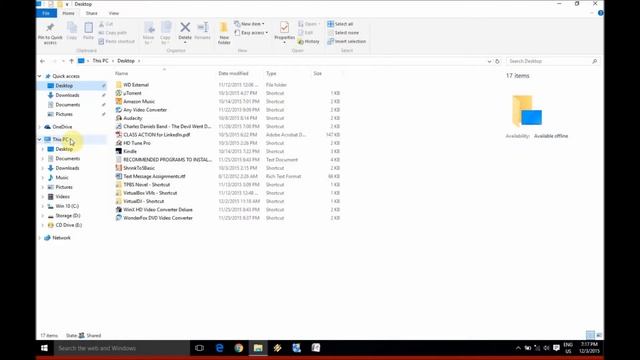Select the Kindle shortcut
640x360 pixels.
(130, 151)
